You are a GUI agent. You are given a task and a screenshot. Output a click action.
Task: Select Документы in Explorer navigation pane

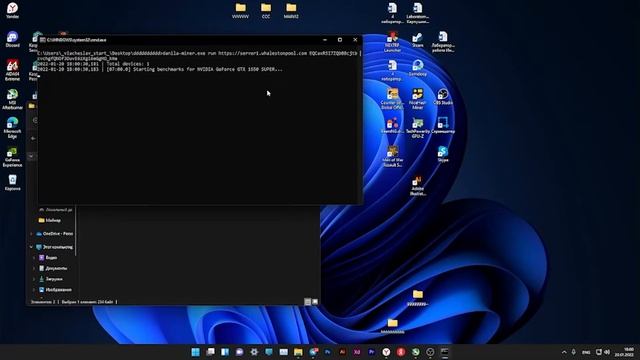(x=53, y=268)
